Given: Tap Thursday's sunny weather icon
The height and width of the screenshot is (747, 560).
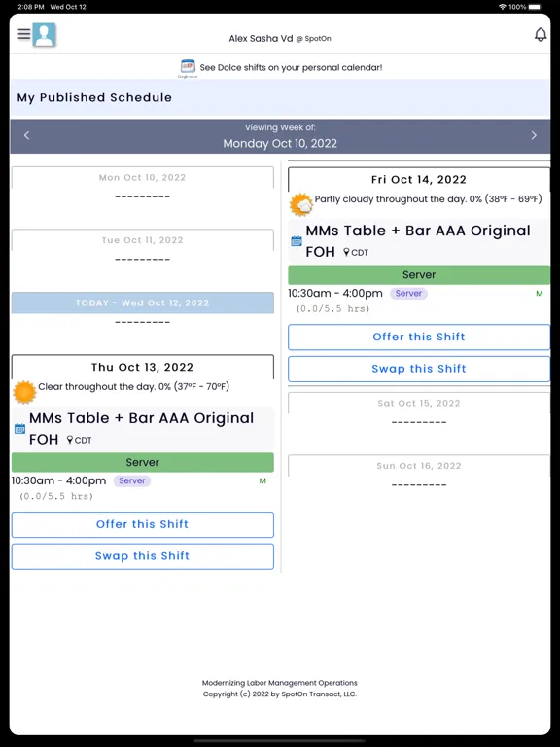Looking at the screenshot, I should 24,392.
